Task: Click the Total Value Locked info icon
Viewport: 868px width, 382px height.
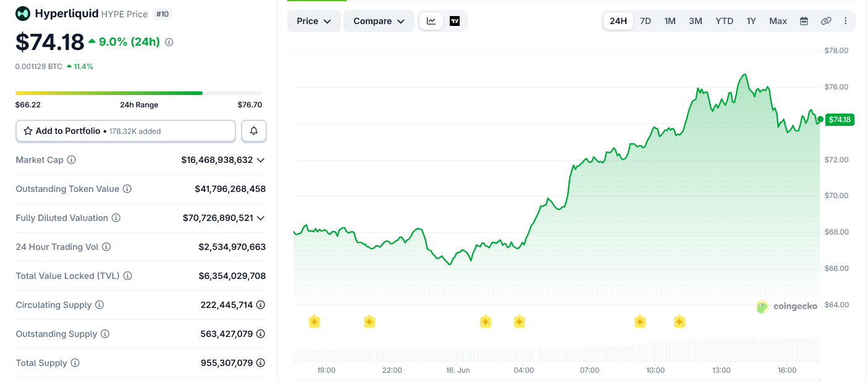Action: tap(128, 276)
